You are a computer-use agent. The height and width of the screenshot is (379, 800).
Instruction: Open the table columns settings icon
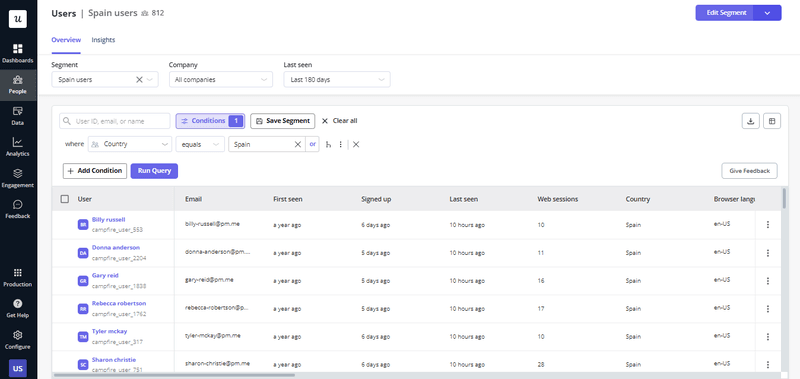coord(772,121)
